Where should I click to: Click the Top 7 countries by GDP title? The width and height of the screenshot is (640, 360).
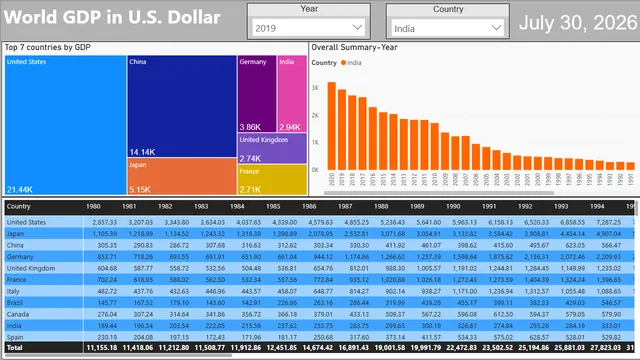point(47,47)
